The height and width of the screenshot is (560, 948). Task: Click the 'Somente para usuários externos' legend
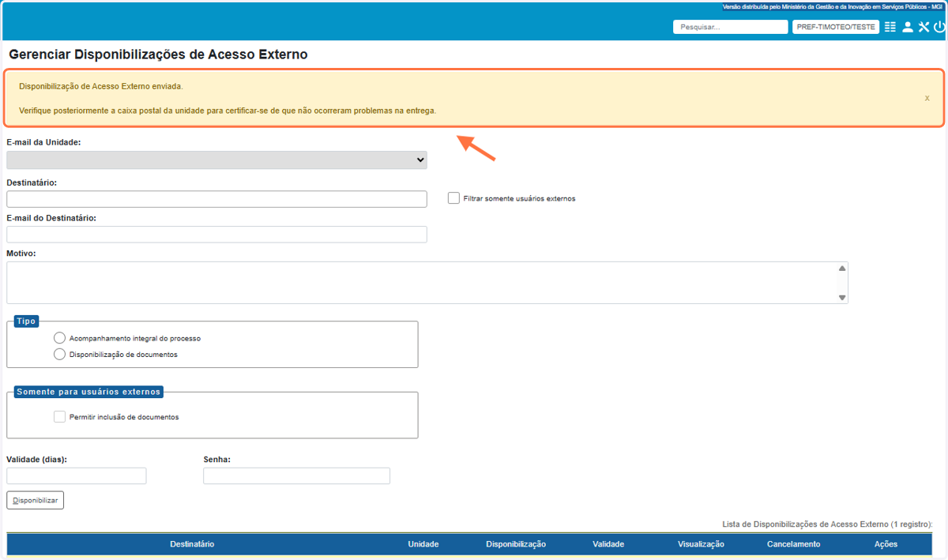coord(88,392)
